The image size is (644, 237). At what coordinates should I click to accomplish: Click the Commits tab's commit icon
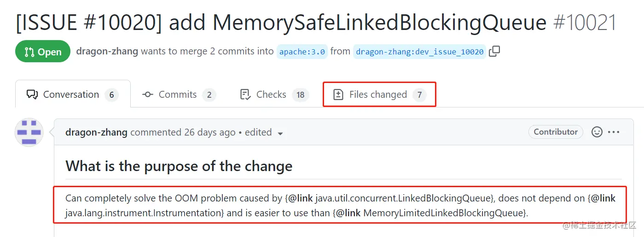(x=148, y=95)
